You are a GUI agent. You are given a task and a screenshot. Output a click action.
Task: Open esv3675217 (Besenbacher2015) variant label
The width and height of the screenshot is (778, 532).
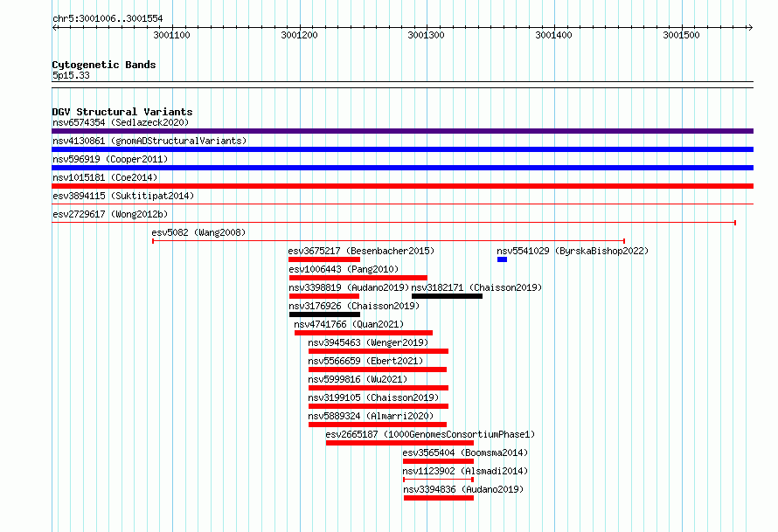click(361, 251)
